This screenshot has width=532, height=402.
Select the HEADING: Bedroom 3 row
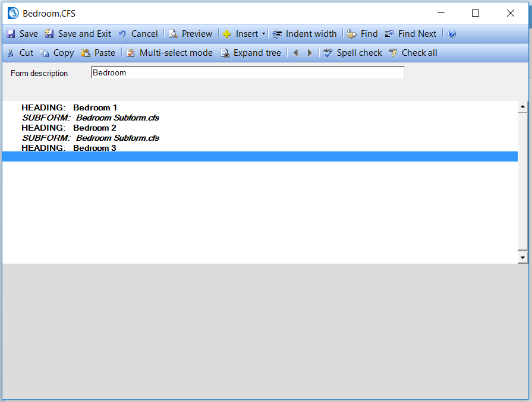(x=260, y=147)
